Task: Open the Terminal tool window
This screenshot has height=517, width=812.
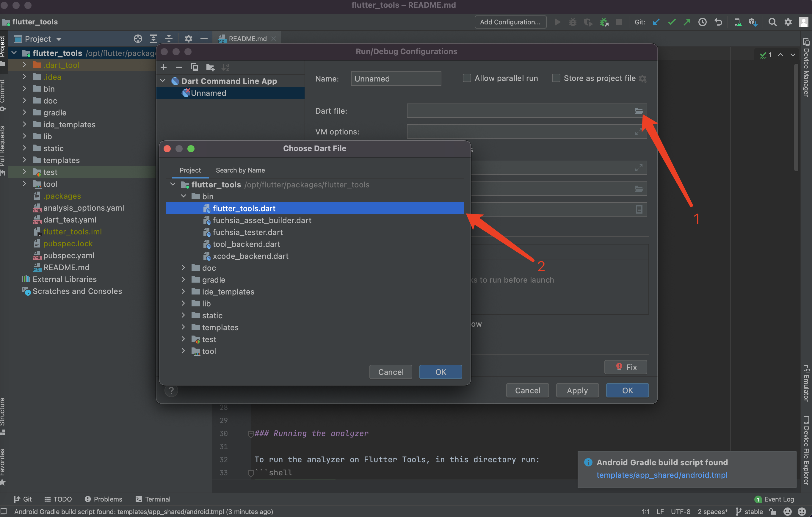Action: (x=153, y=499)
